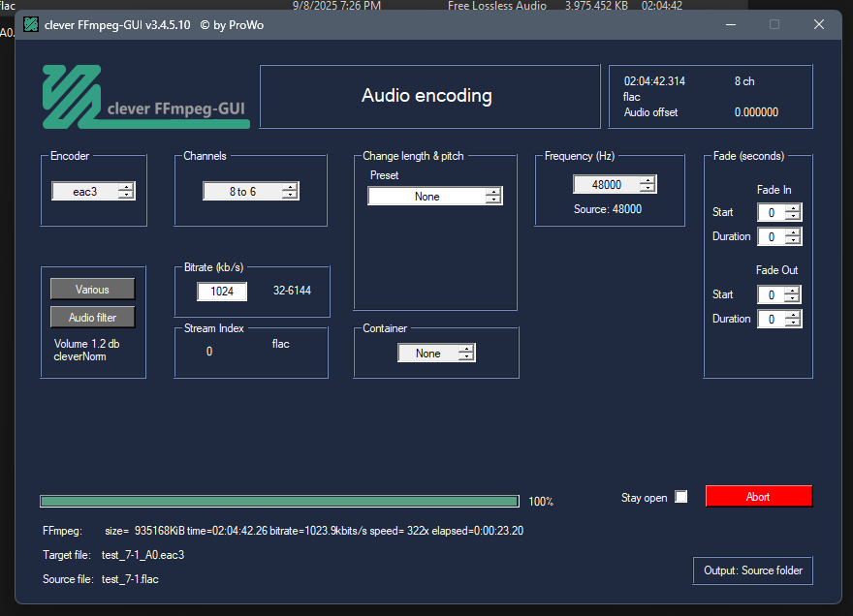Open the Frequency 48000 selector
This screenshot has width=853, height=616.
pos(615,184)
